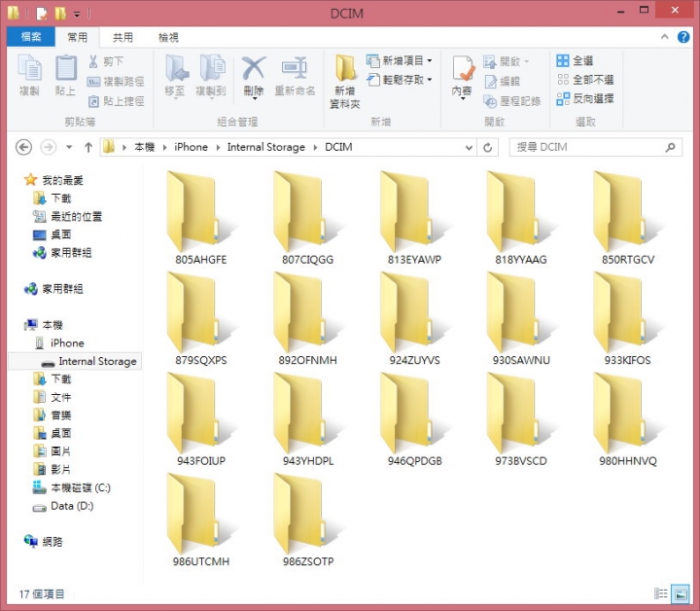Click the Cut (剪下) scissors icon

point(93,61)
